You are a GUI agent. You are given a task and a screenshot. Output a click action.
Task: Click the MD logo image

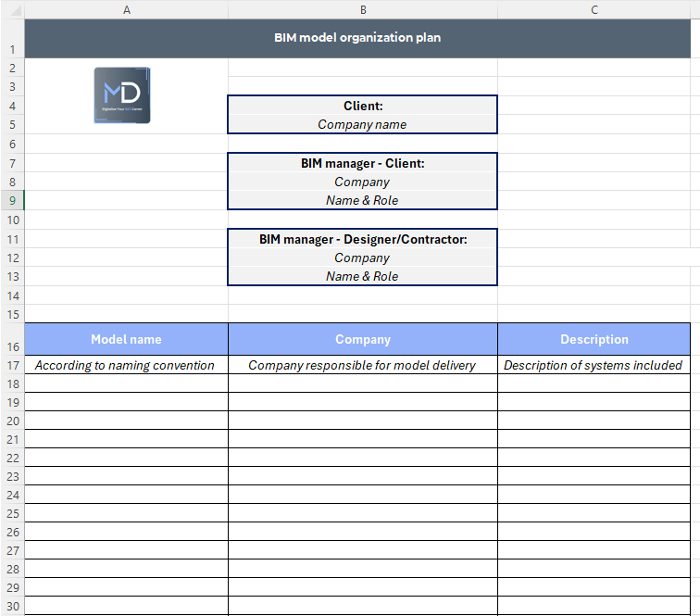click(x=122, y=95)
